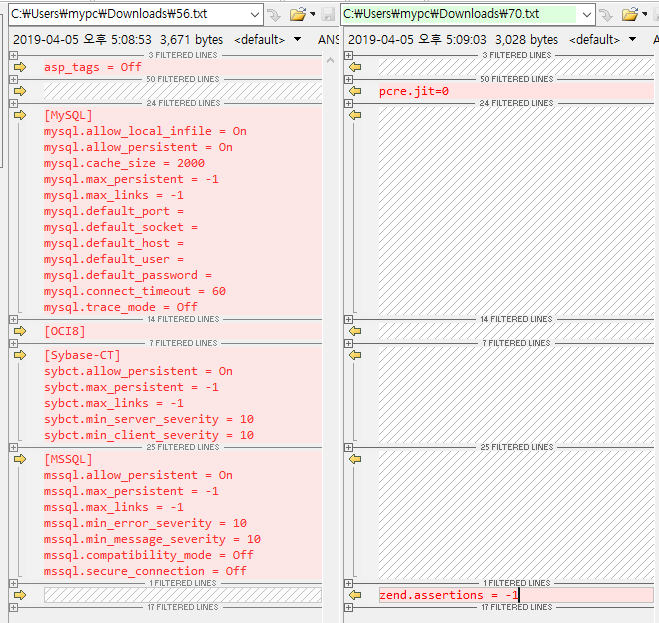Screen dimensions: 659x623
Task: Expand right pane 17 FILTERED LINES section
Action: pos(348,607)
